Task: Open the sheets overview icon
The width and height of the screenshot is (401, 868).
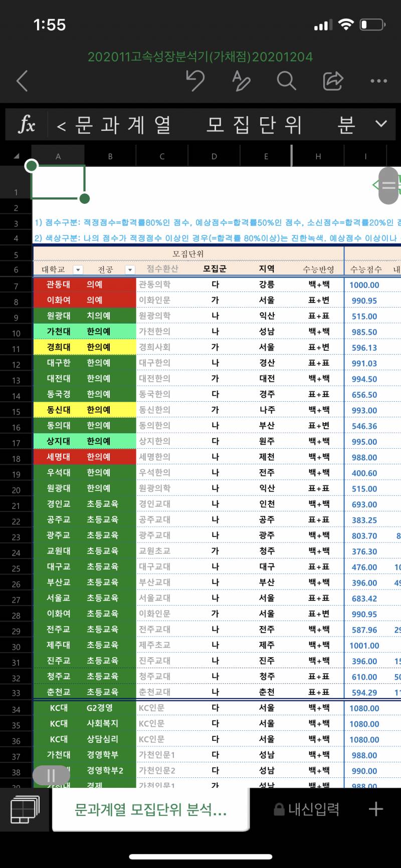Action: coord(25,809)
